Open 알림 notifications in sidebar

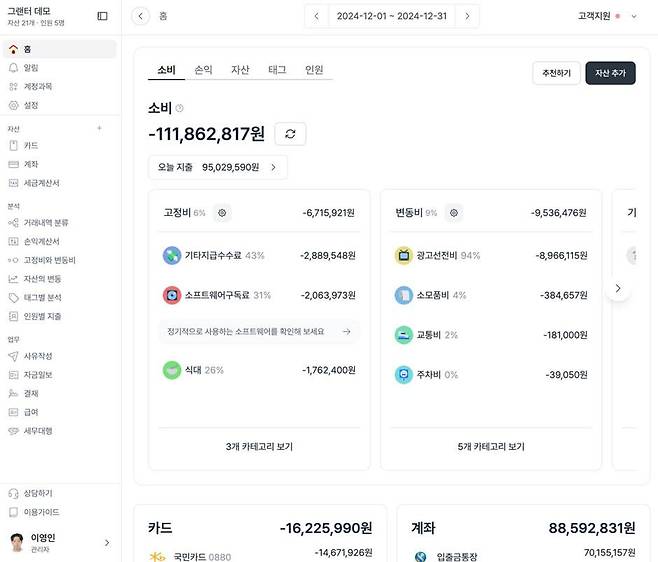coord(59,68)
